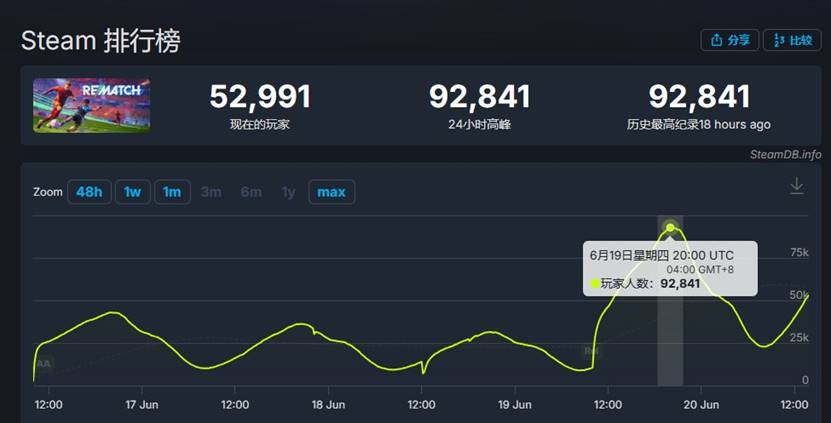Click the AA event flag on chart
Screen dimensions: 831x423
pyautogui.click(x=43, y=364)
